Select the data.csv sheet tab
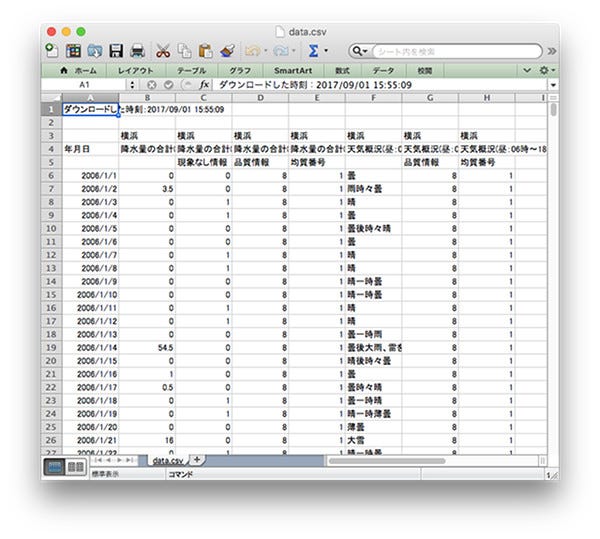 point(165,460)
